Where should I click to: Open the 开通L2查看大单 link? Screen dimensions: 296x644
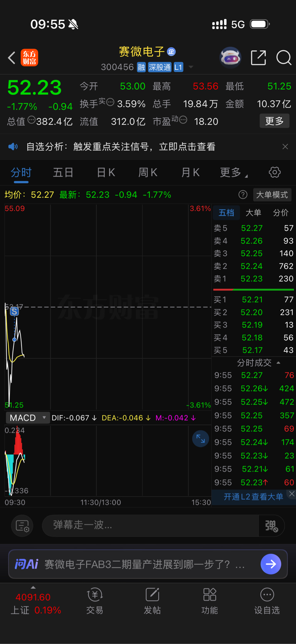coord(253,497)
